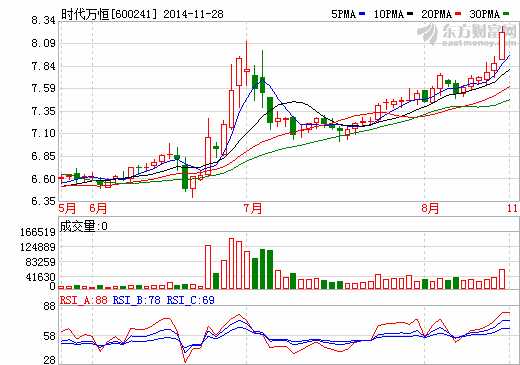520x365 pixels.
Task: Click the 6.35 price axis label
Action: tap(43, 201)
